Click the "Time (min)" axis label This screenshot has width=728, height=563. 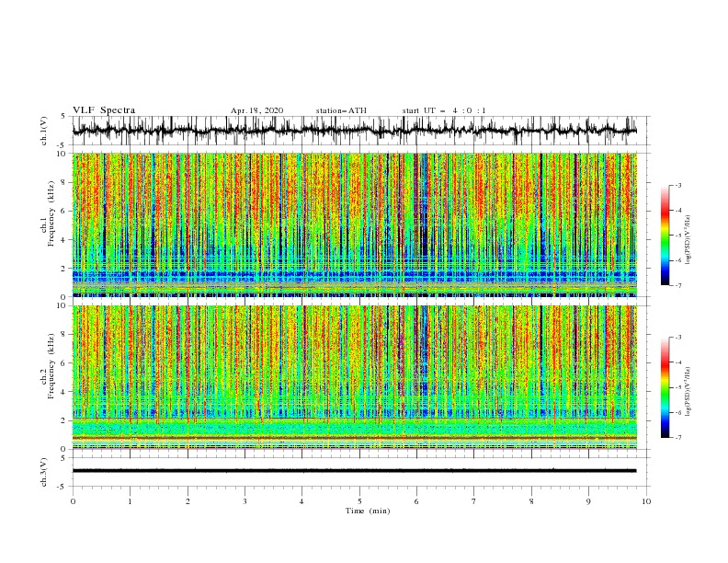368,511
